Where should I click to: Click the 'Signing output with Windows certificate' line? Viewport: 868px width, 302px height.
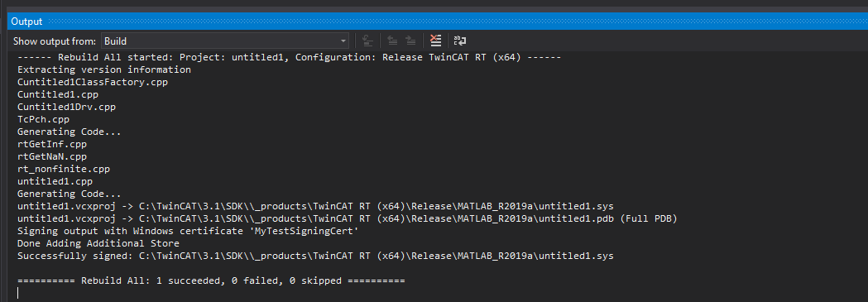point(188,231)
